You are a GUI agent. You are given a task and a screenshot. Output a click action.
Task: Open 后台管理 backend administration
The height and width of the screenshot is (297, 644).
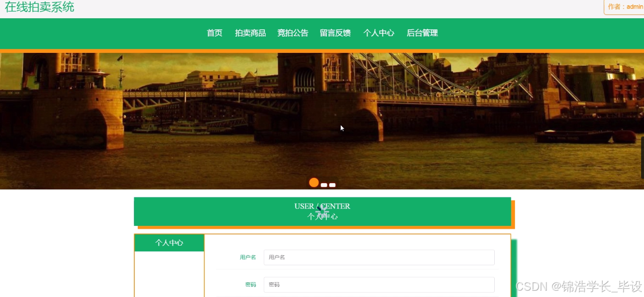[x=422, y=33]
